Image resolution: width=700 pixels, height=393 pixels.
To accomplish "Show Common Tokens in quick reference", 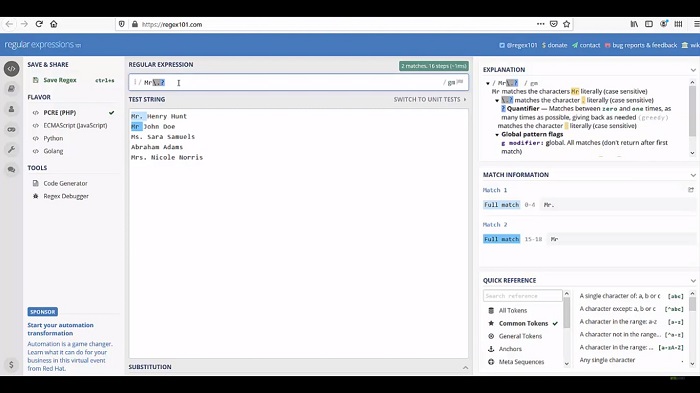I will (523, 323).
